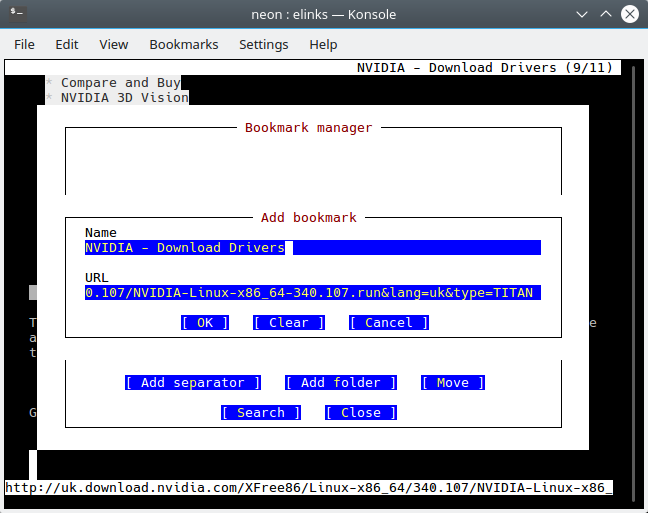Focus the bookmark Name input field
Image resolution: width=648 pixels, height=513 pixels.
click(313, 248)
